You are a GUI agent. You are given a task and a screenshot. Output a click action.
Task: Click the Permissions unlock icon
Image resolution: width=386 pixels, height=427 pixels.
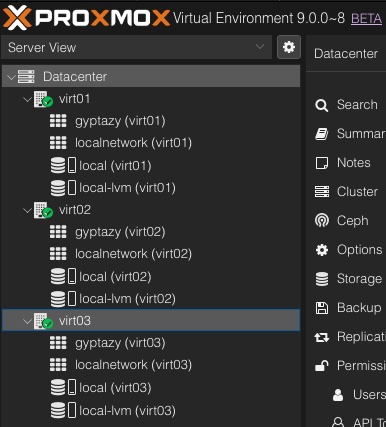pos(322,366)
